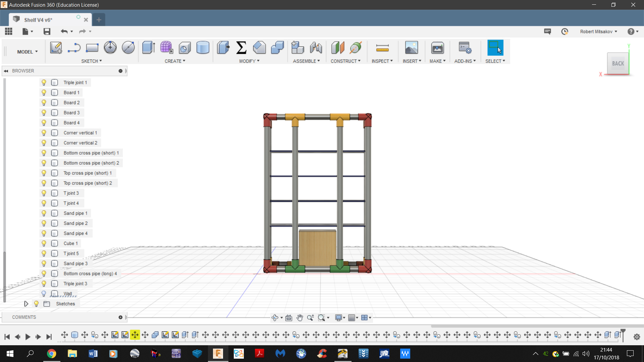Expand the COMMENTS panel

tap(120, 317)
